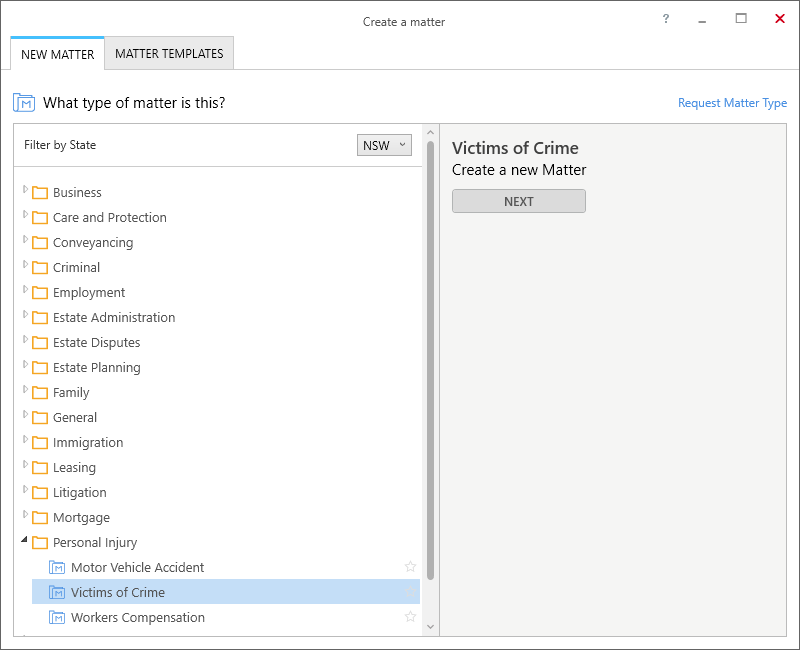
Task: Collapse the Personal Injury folder arrow
Action: (25, 540)
